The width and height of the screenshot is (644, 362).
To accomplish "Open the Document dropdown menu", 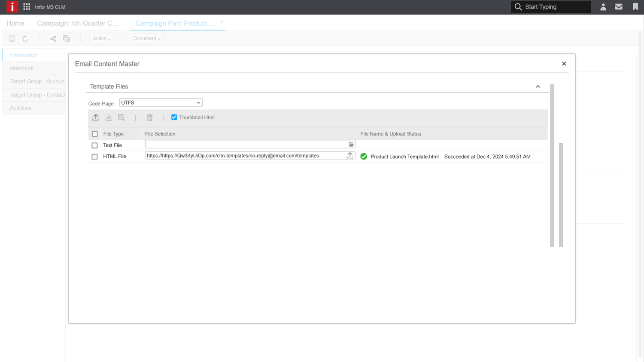I will click(x=146, y=38).
